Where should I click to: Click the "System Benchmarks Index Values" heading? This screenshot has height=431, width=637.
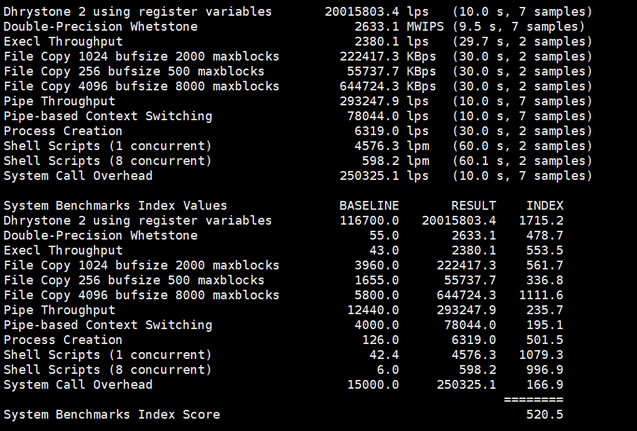click(x=115, y=205)
